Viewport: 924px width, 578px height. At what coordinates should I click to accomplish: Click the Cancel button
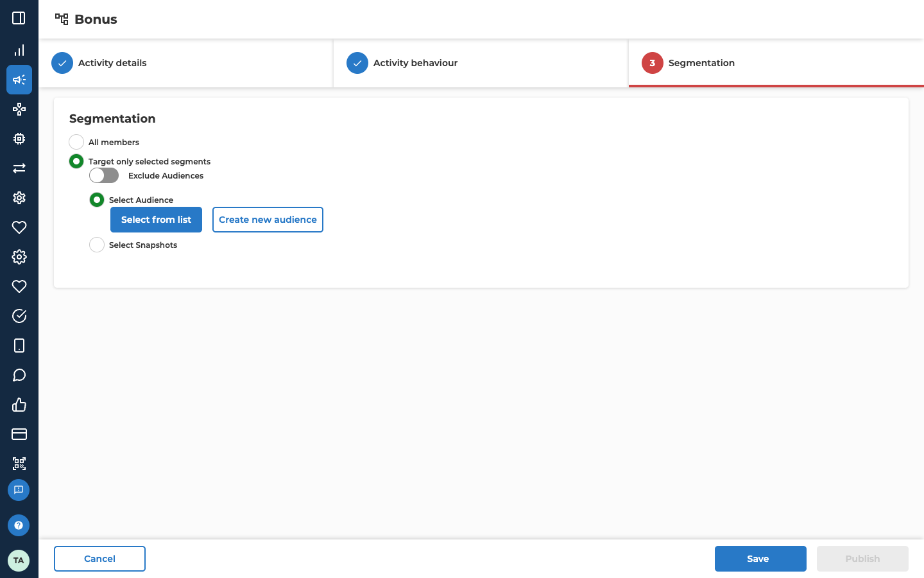point(99,559)
